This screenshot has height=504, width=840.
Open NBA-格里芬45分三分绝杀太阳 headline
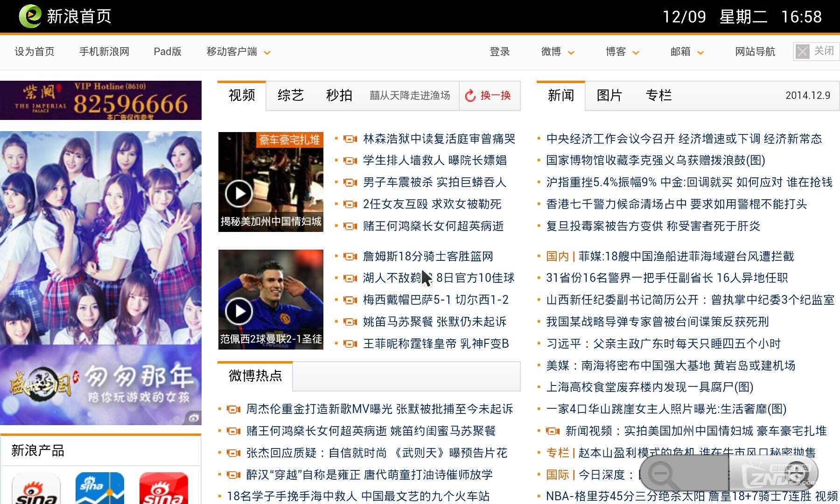coord(692,497)
